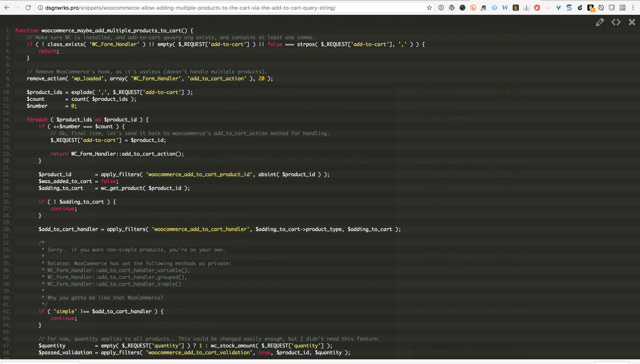Click 'woocommerce_add_to_cart_product_id' filter string

(x=199, y=174)
